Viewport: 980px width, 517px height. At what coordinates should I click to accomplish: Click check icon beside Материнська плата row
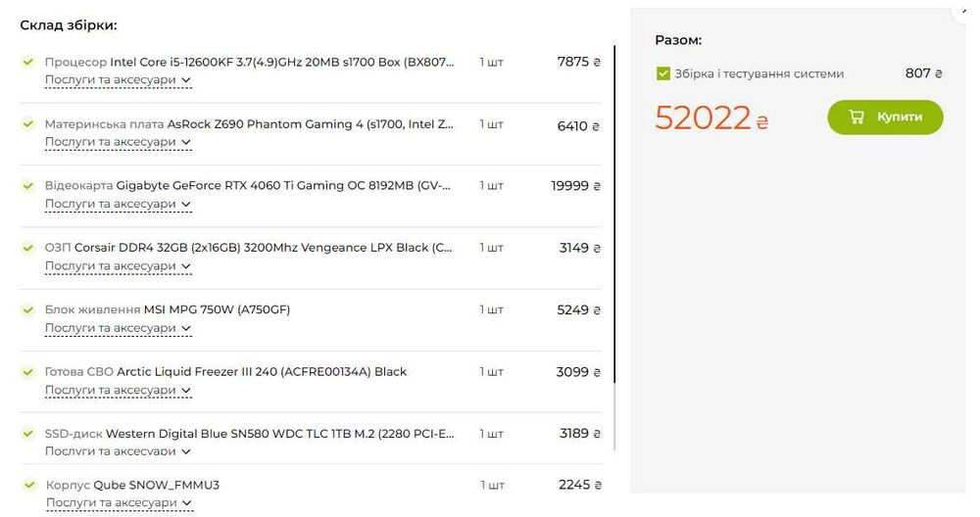click(x=28, y=124)
